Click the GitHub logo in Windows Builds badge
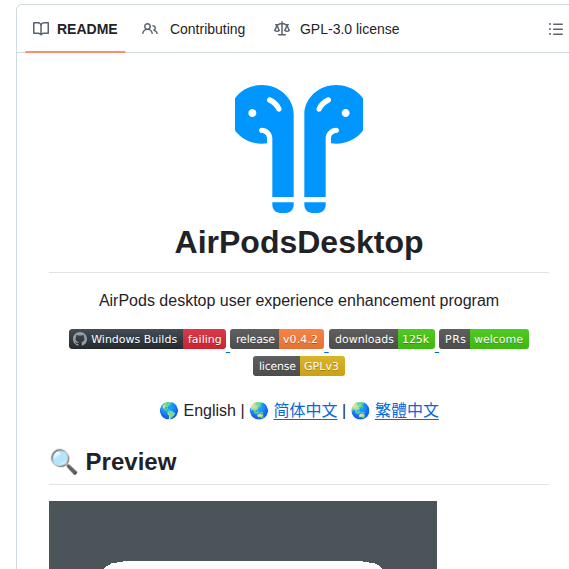Screen dimensions: 569x569 [x=80, y=339]
